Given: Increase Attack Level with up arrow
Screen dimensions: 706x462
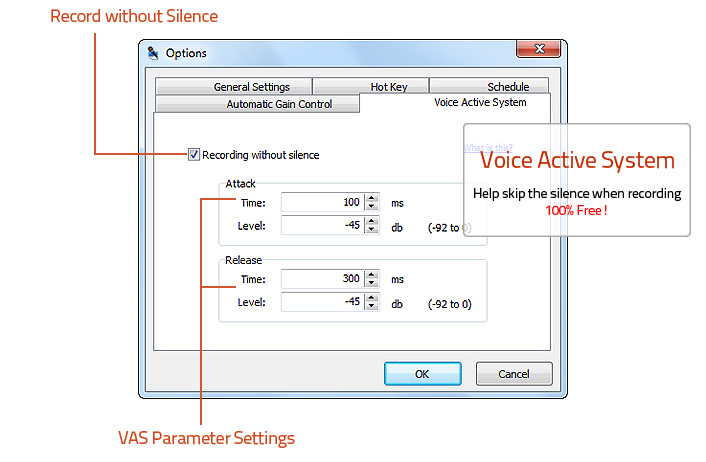Looking at the screenshot, I should tap(371, 221).
